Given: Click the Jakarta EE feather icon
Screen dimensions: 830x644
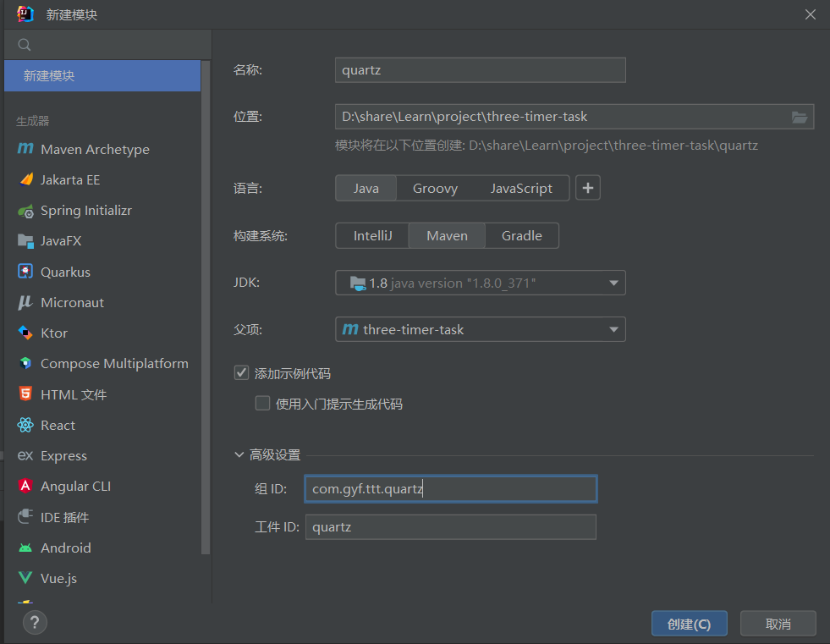Looking at the screenshot, I should (x=25, y=179).
